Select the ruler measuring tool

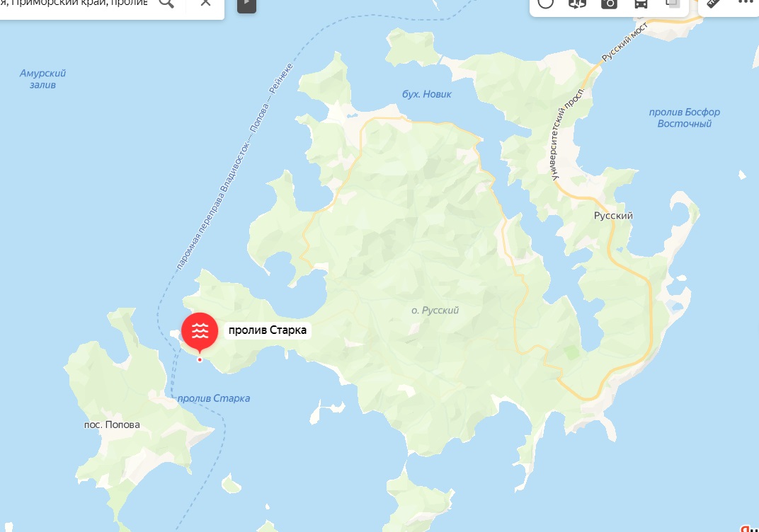click(x=714, y=3)
